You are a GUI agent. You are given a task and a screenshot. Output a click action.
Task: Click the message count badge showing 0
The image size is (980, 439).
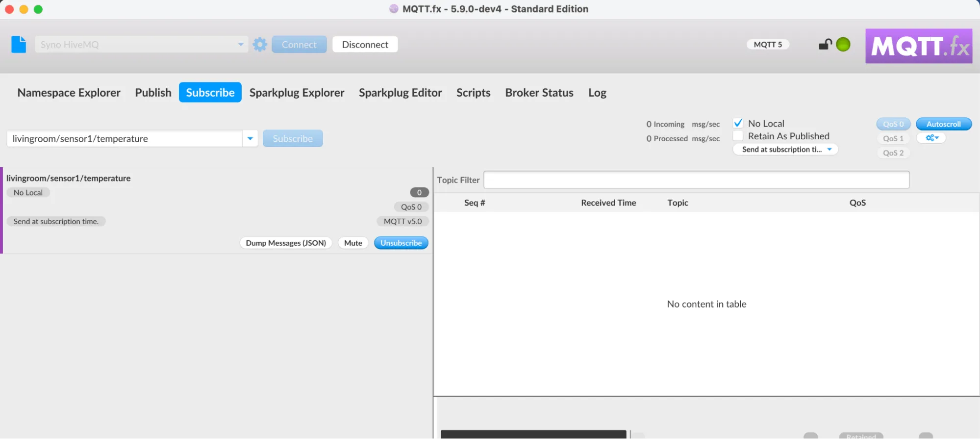pos(419,193)
